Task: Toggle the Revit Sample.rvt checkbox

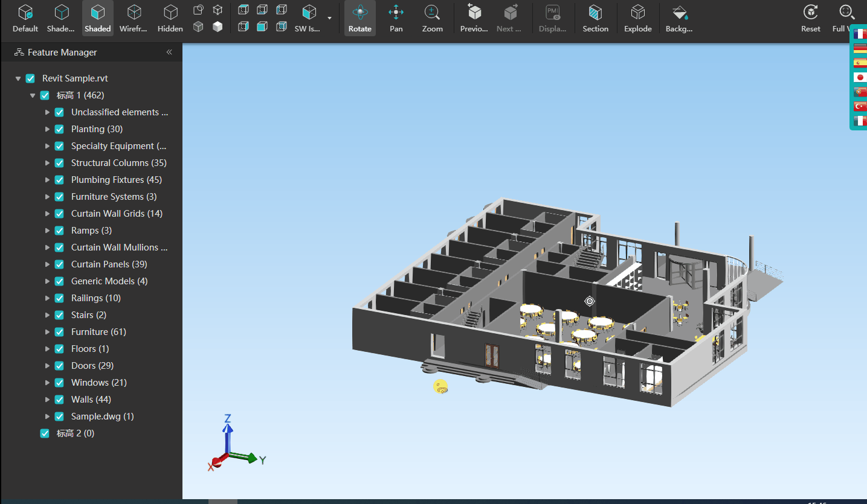Action: click(30, 78)
